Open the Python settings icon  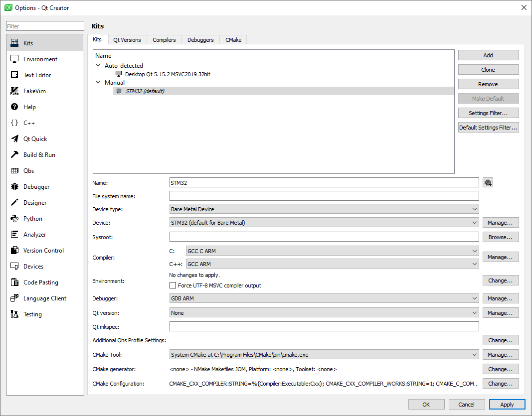click(14, 219)
